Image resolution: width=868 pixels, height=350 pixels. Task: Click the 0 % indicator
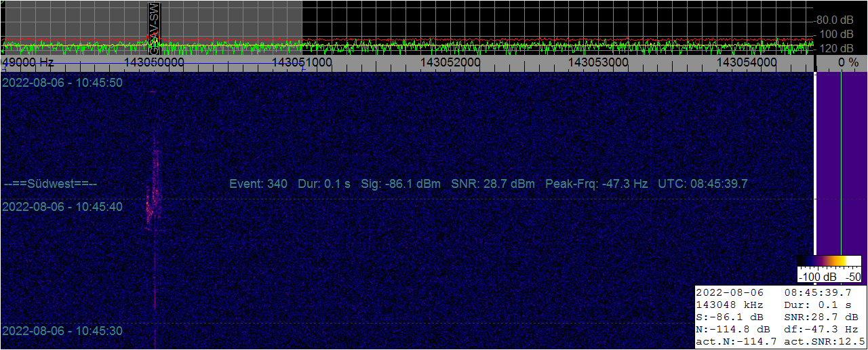848,62
